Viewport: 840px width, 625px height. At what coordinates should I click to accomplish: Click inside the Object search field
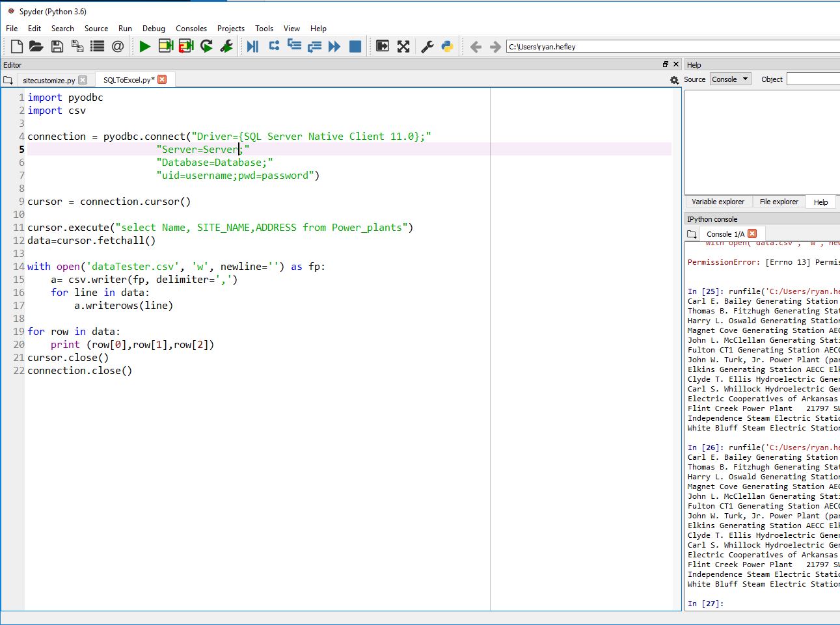pos(812,79)
